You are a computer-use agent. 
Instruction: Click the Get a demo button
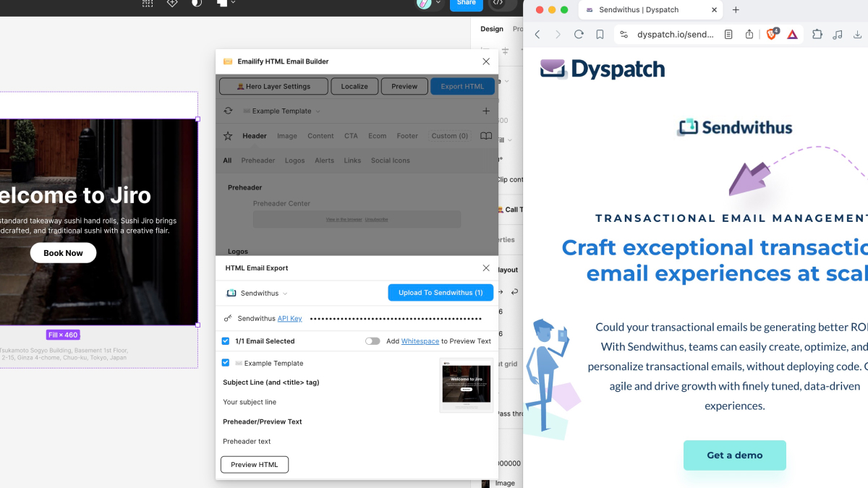click(735, 455)
